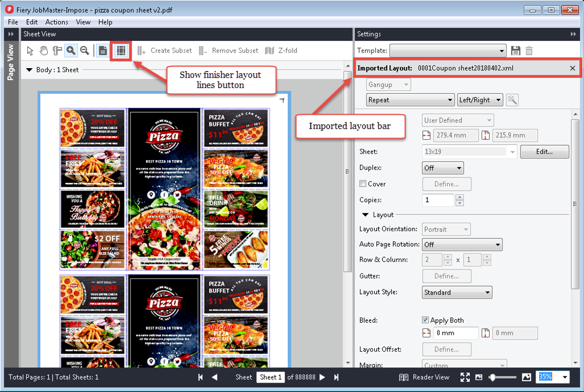Screen dimensions: 584x392
Task: Click the Create Subset toolbar item
Action: (164, 51)
